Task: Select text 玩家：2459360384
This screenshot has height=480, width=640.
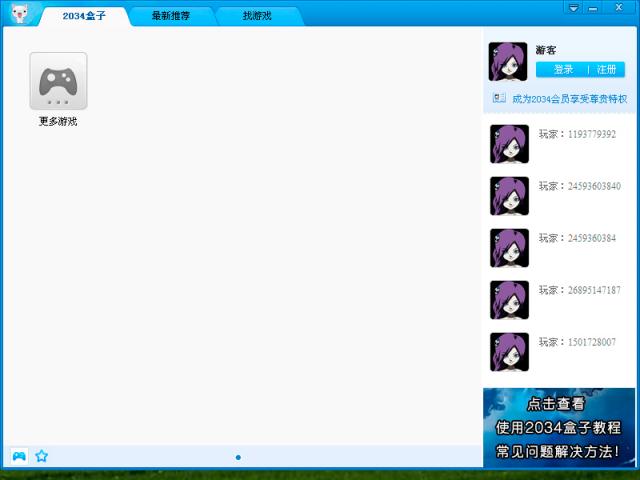Action: click(577, 238)
